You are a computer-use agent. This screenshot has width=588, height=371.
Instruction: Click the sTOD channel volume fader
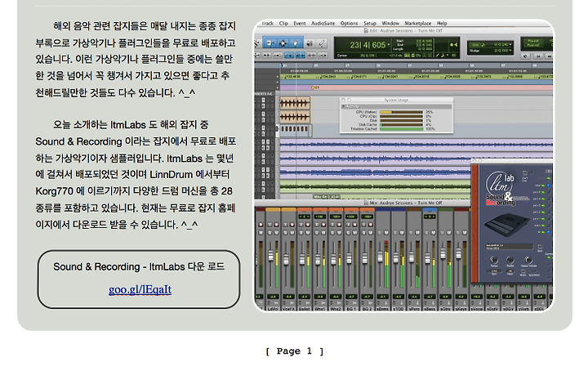click(x=395, y=257)
